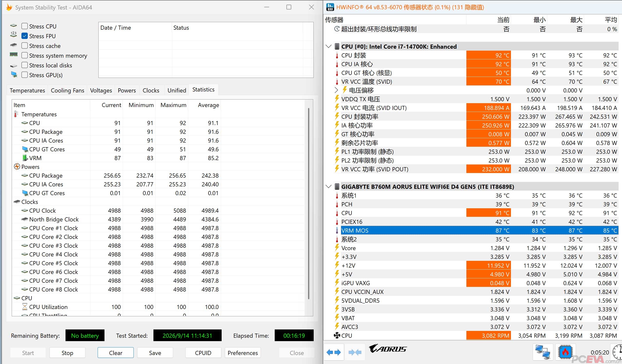Collapse the GIGABYTE B760M AORUS sensor group

pos(328,186)
